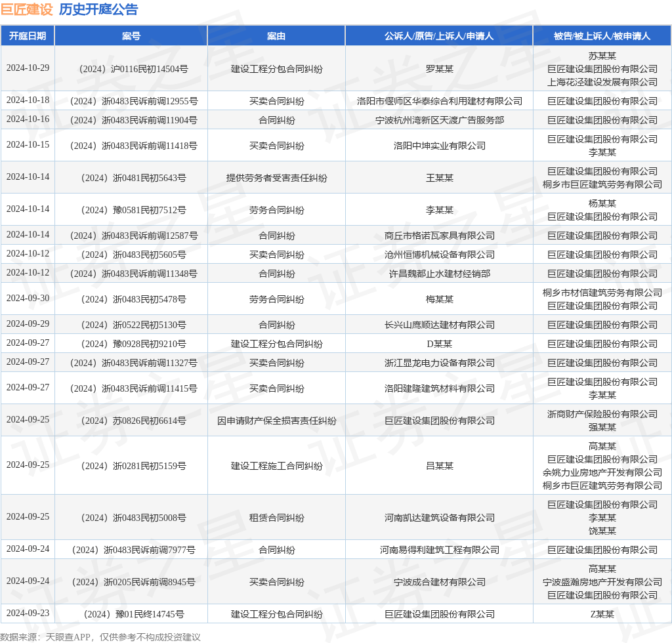Click the 公诉人/原告/上诉人/申请人 column header

tap(439, 36)
